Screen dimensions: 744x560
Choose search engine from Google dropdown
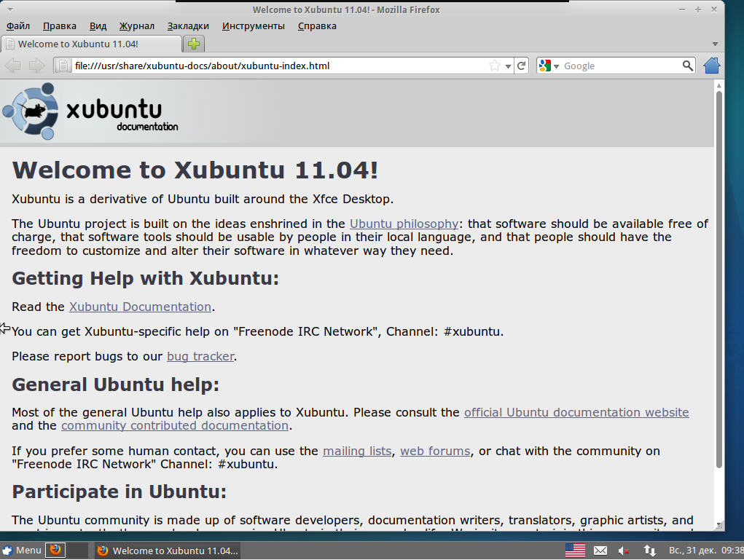pos(549,66)
